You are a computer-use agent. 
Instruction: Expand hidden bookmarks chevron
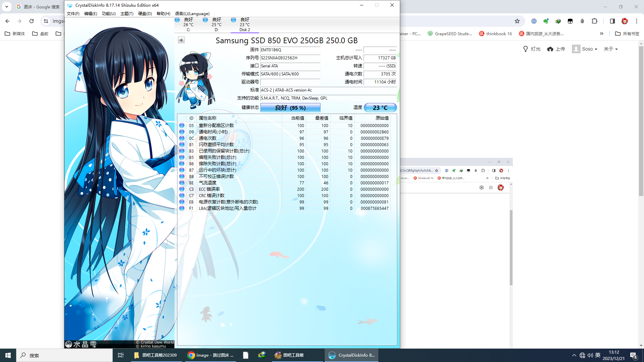602,34
